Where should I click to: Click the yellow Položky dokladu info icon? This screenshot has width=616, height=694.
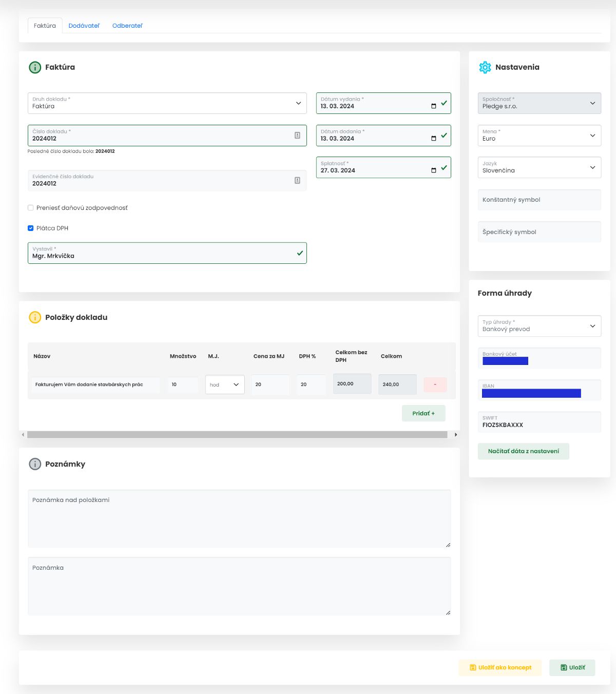click(x=35, y=317)
